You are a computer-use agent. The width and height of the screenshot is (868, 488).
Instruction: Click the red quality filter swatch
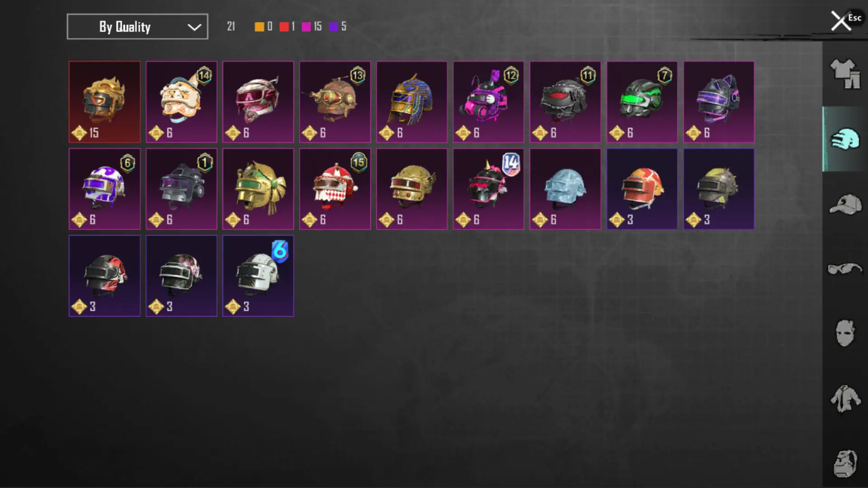pos(284,27)
